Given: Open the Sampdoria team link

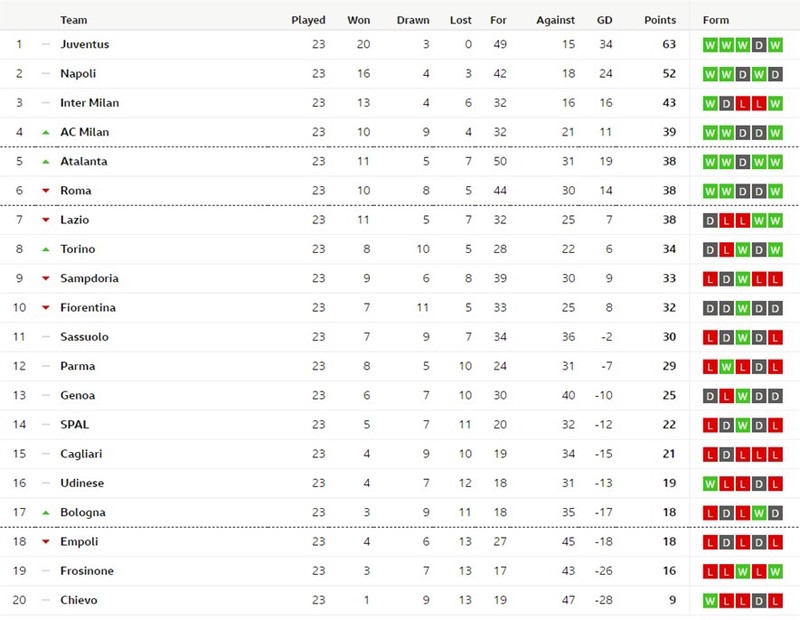Looking at the screenshot, I should coord(89,279).
